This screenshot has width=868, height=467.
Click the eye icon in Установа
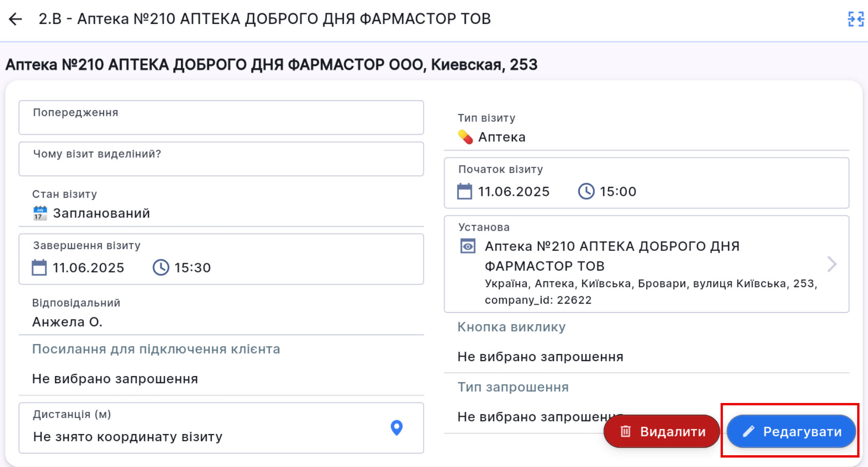468,246
